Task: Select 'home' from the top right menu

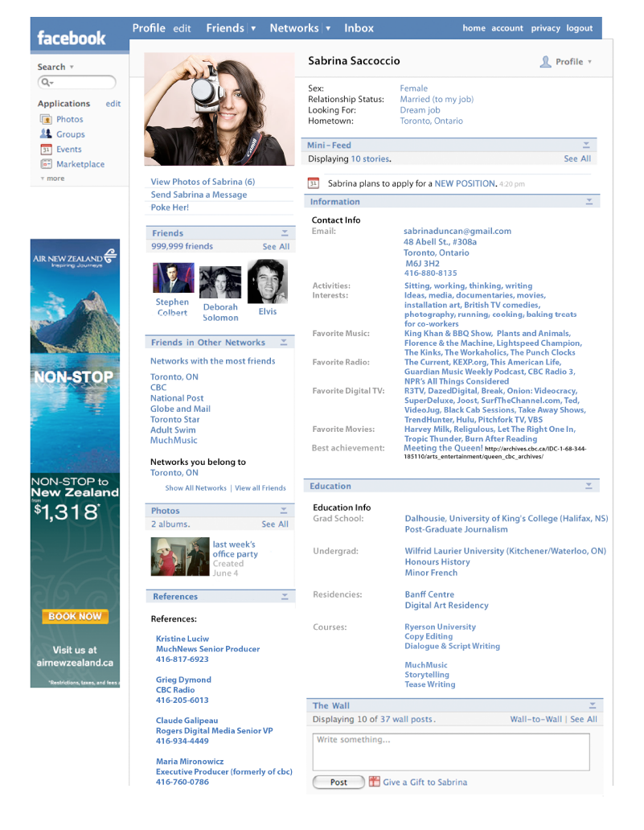Action: tap(474, 27)
